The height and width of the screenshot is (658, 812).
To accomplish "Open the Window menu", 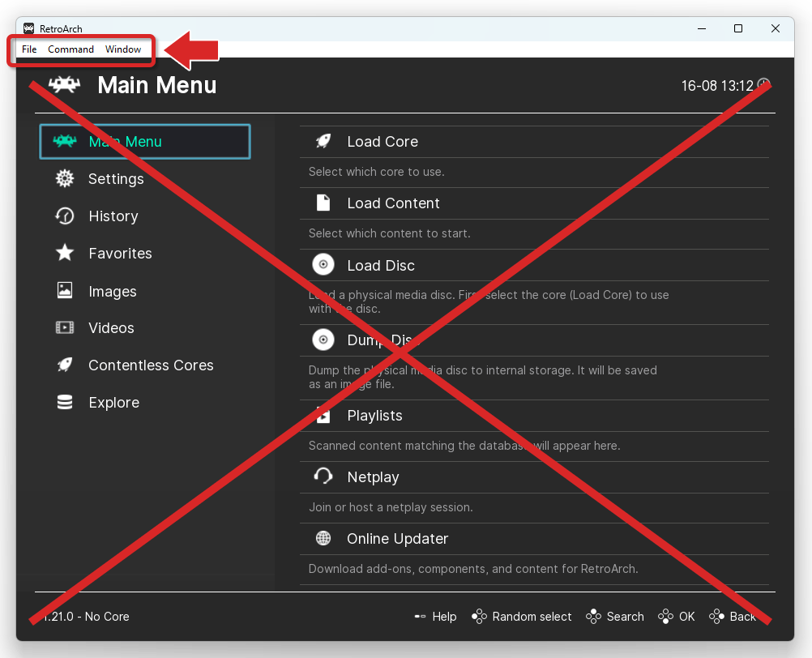I will point(123,49).
